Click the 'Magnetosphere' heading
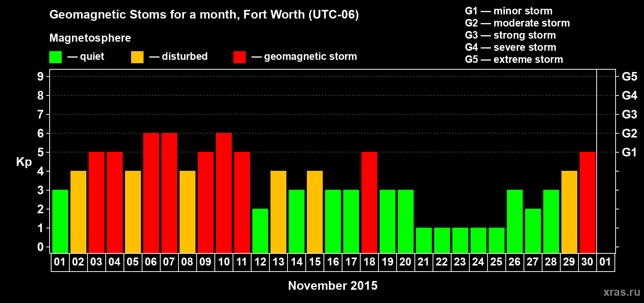 point(90,38)
